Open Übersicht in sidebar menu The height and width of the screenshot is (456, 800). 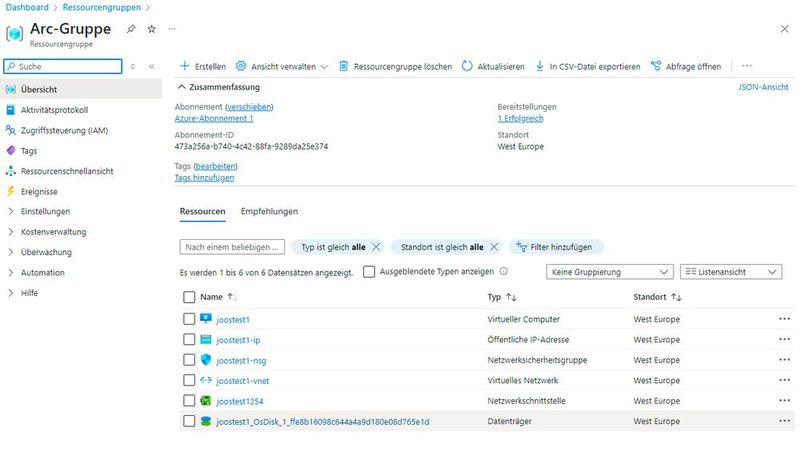click(x=81, y=89)
